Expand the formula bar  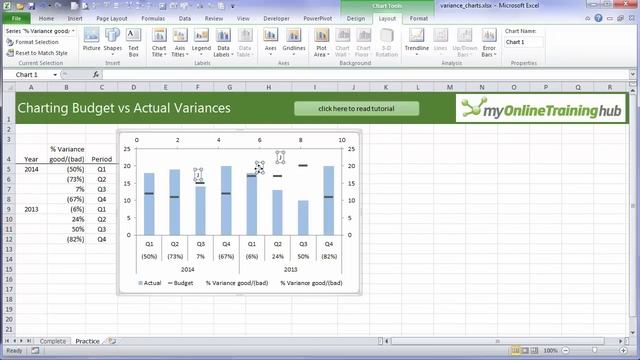(x=632, y=75)
